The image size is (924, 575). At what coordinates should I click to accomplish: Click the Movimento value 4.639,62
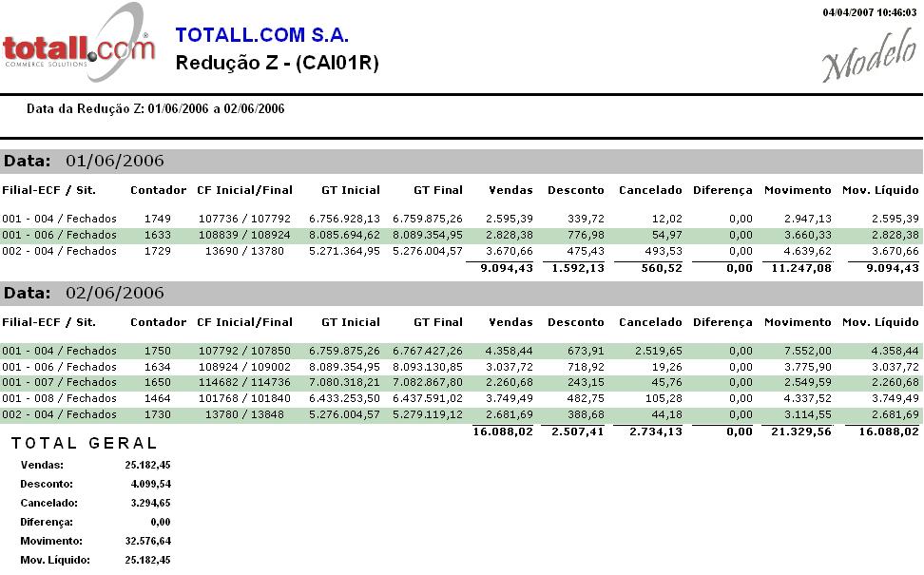808,251
